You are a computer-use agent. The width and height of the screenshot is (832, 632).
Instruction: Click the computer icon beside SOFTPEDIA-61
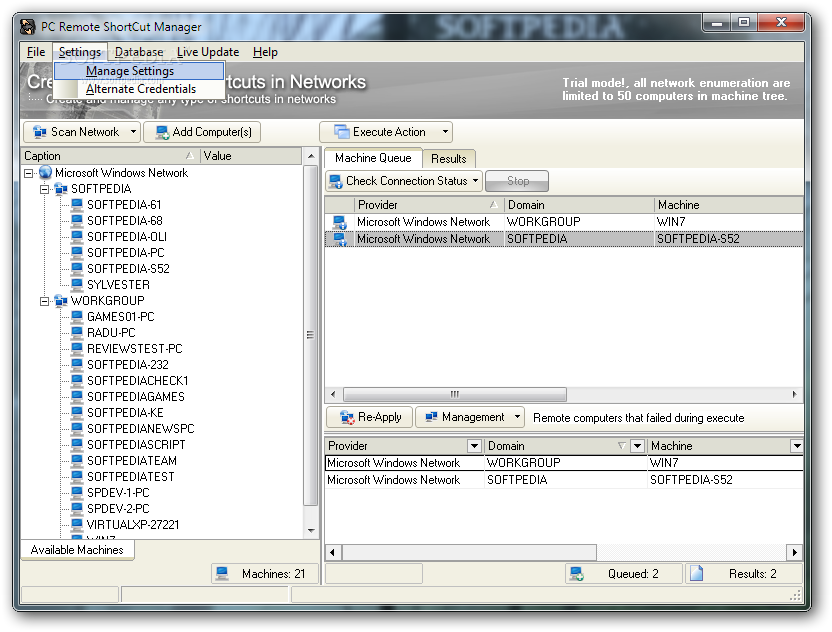[x=77, y=204]
